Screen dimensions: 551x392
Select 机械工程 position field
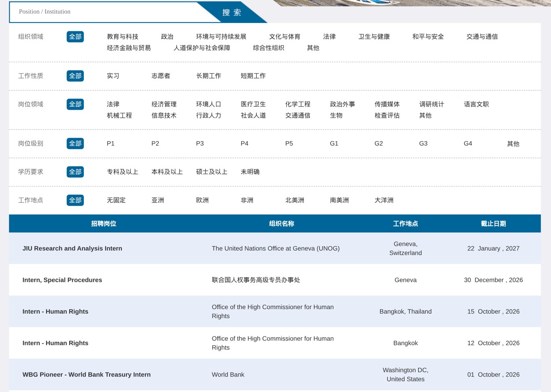pos(119,115)
